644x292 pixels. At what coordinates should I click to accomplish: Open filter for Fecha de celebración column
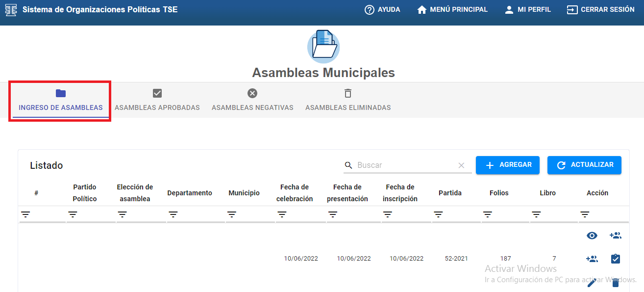282,214
